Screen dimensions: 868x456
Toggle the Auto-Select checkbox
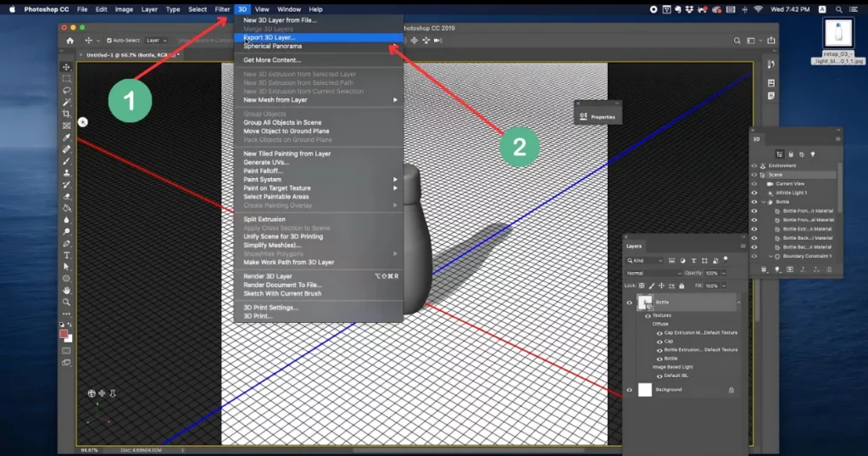pos(109,41)
